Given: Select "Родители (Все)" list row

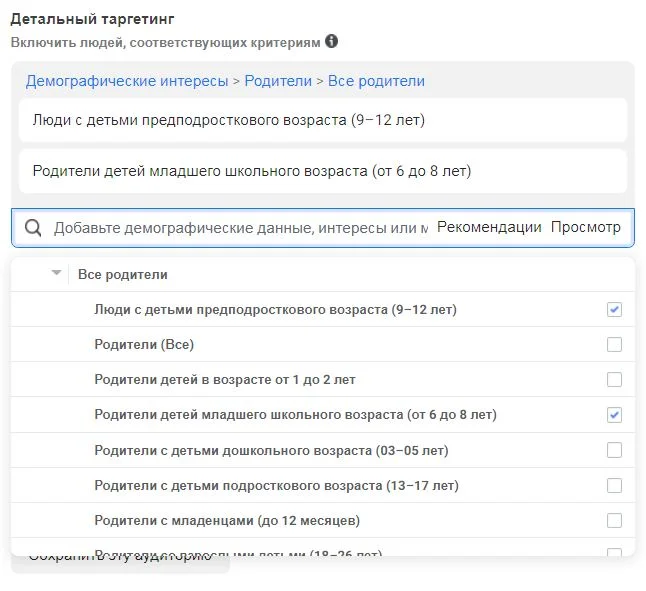Looking at the screenshot, I should [x=144, y=345].
